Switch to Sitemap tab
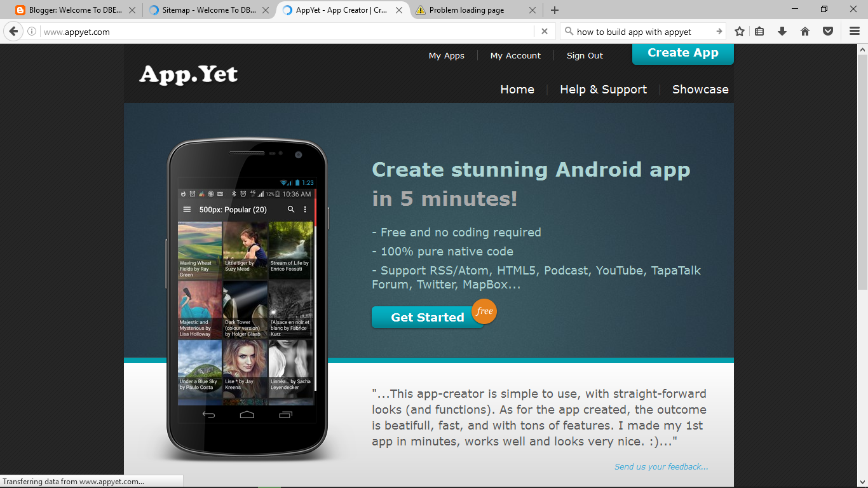 (x=208, y=10)
